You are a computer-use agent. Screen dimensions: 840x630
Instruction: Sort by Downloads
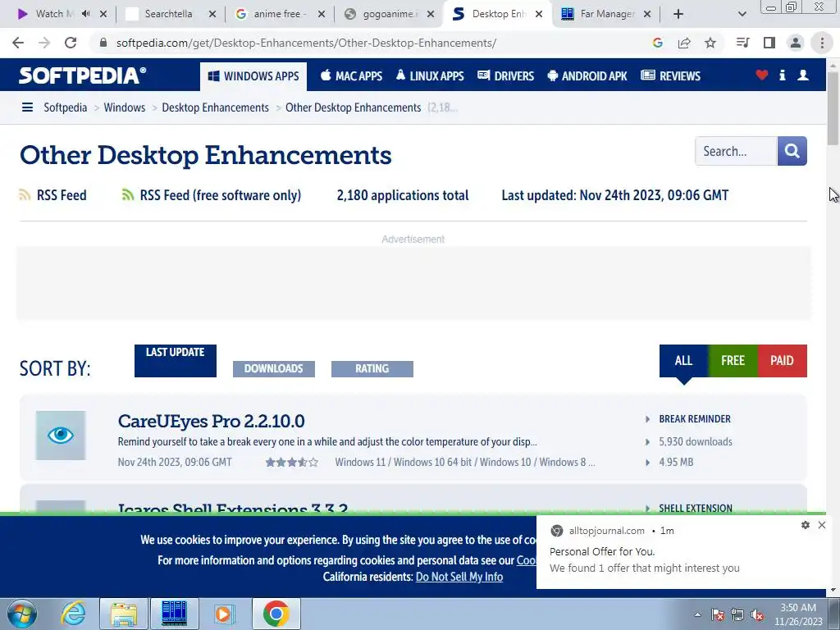(x=274, y=368)
